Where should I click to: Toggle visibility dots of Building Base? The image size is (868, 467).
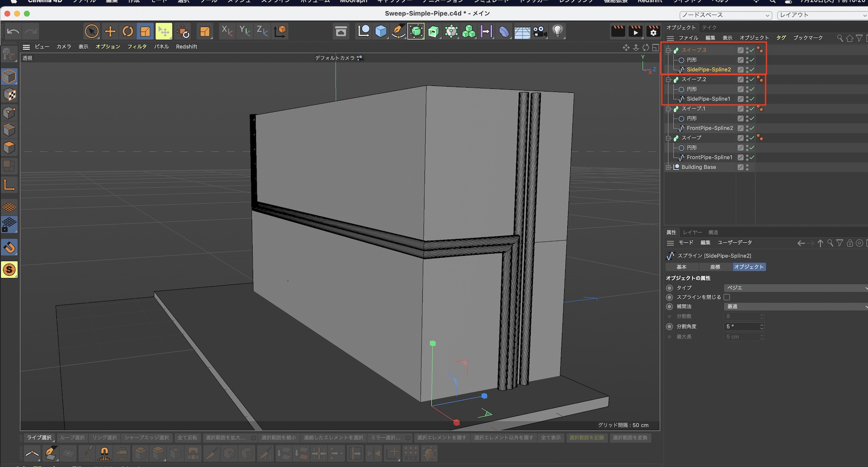tap(747, 167)
